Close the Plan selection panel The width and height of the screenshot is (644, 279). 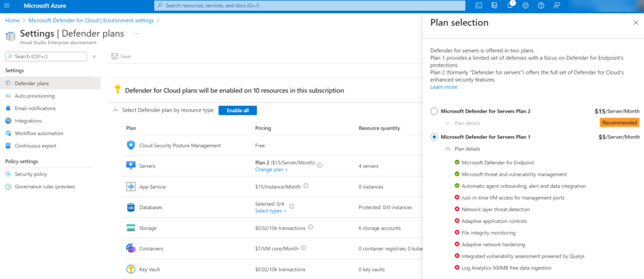tap(636, 23)
